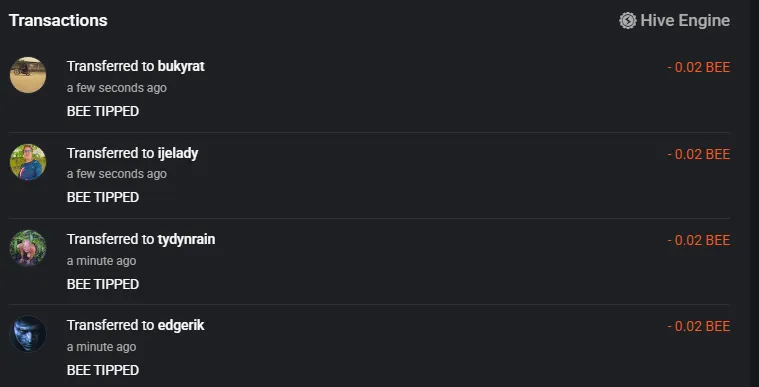Click the bukyrat username link
Screen dimensions: 759x387
181,66
